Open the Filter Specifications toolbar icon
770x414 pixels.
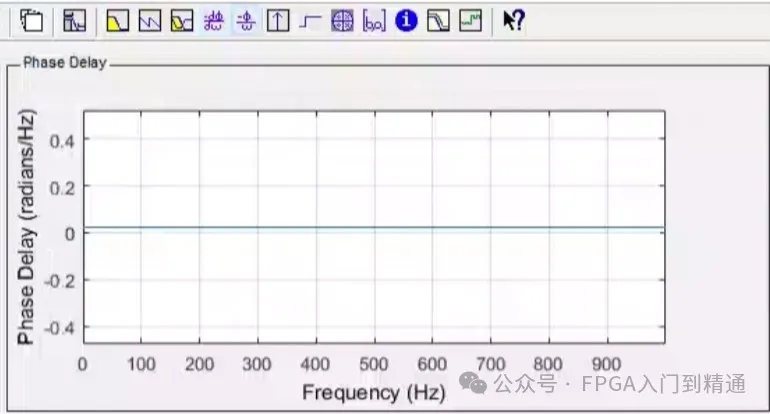75,20
